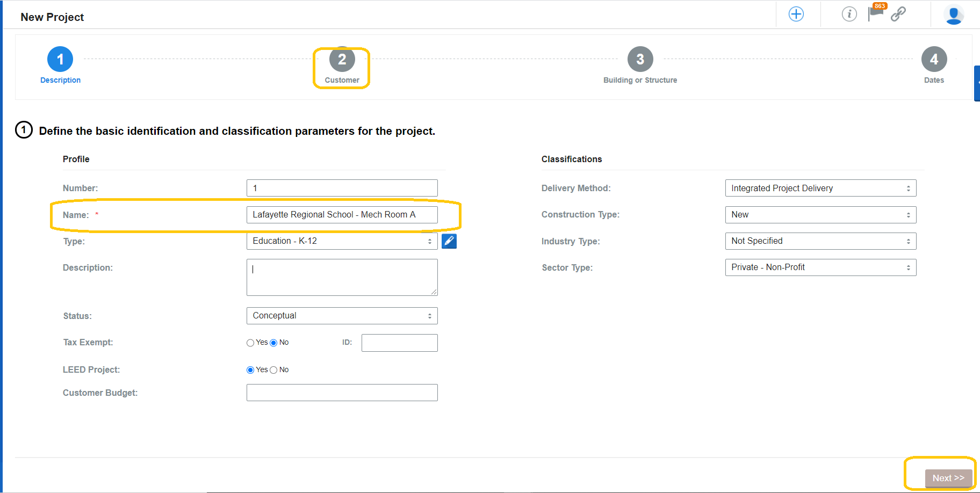Click the Next >> button
This screenshot has width=980, height=493.
pyautogui.click(x=948, y=478)
